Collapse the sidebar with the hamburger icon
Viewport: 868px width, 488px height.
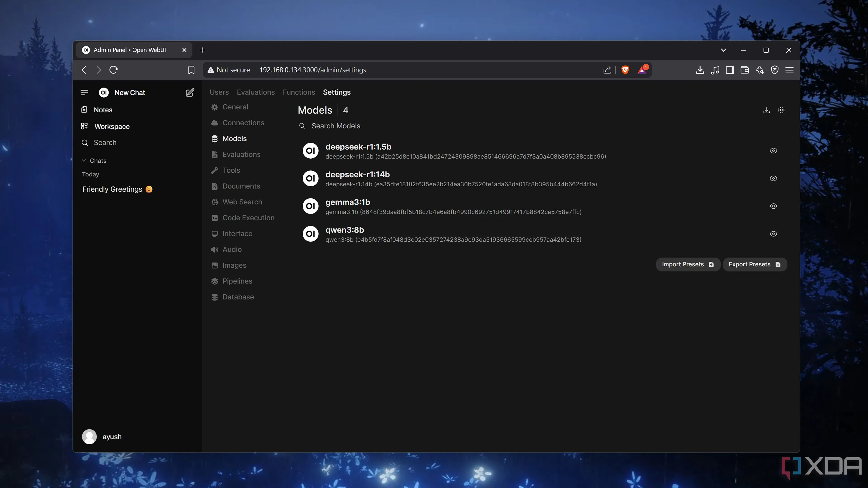tap(85, 93)
